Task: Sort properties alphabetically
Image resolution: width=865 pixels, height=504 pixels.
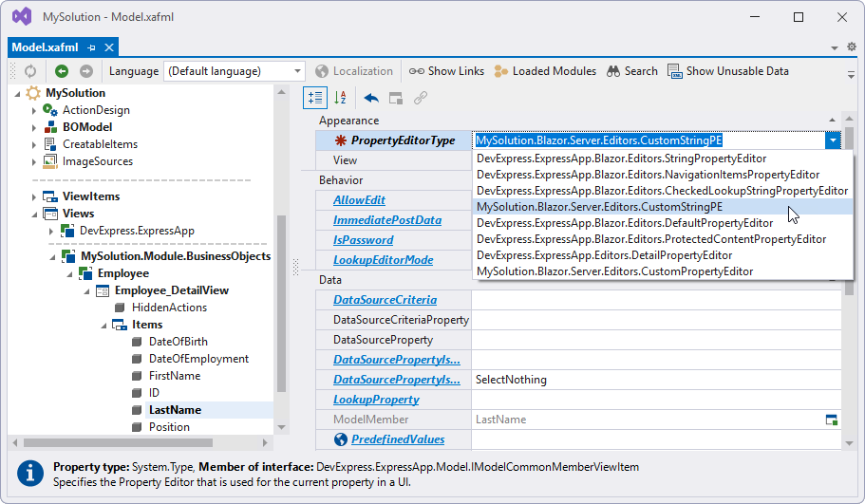Action: click(x=340, y=98)
